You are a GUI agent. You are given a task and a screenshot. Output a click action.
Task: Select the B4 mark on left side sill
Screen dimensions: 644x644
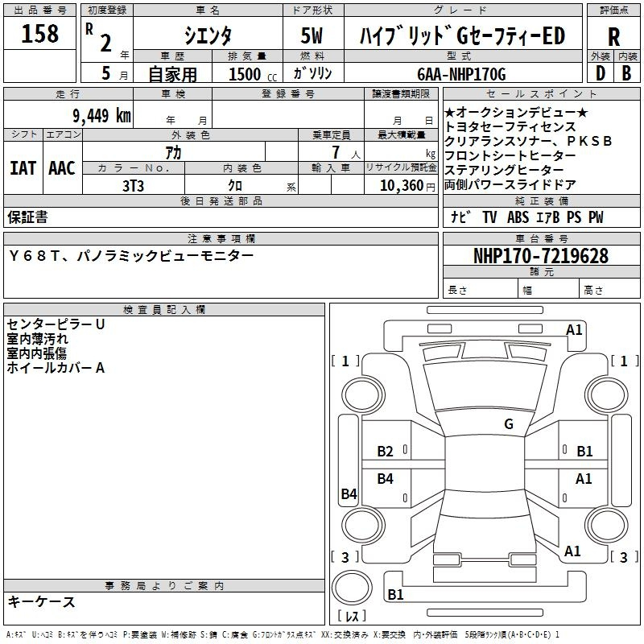pos(349,493)
